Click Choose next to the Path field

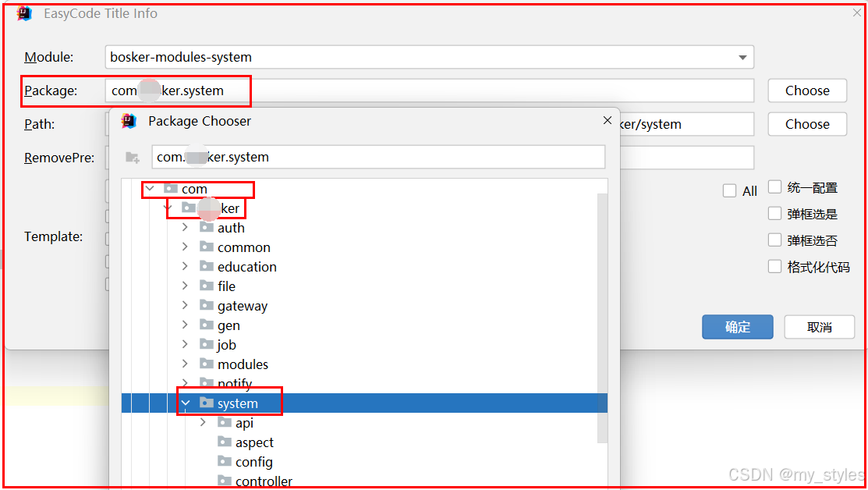(807, 123)
